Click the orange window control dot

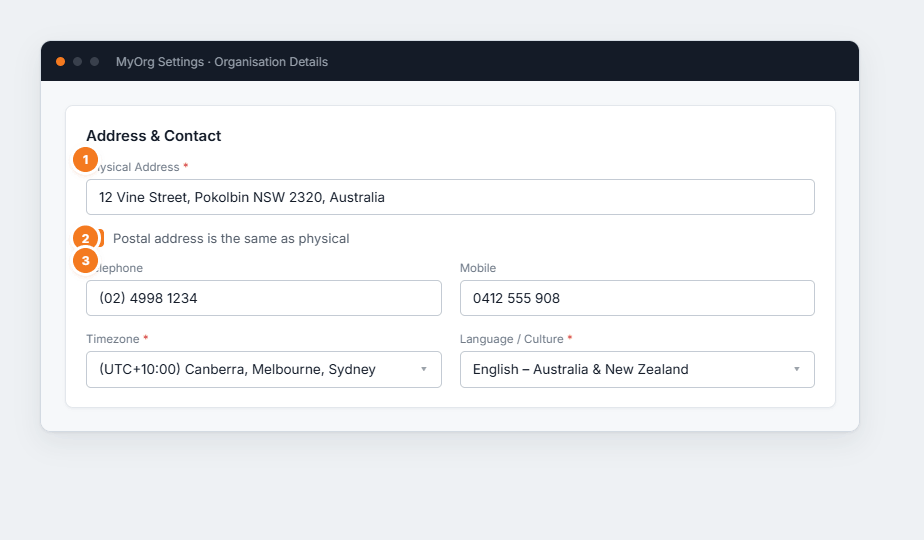click(x=60, y=61)
